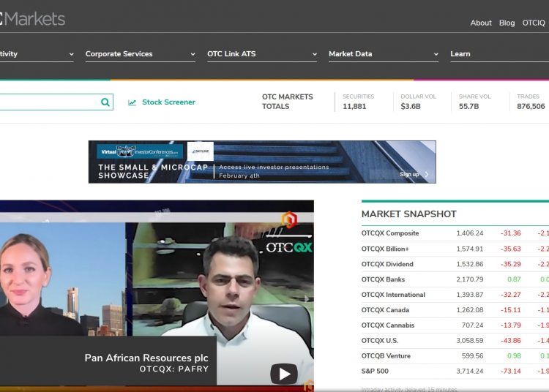Click the Market Snapshot heading
The width and height of the screenshot is (549, 392).
409,214
